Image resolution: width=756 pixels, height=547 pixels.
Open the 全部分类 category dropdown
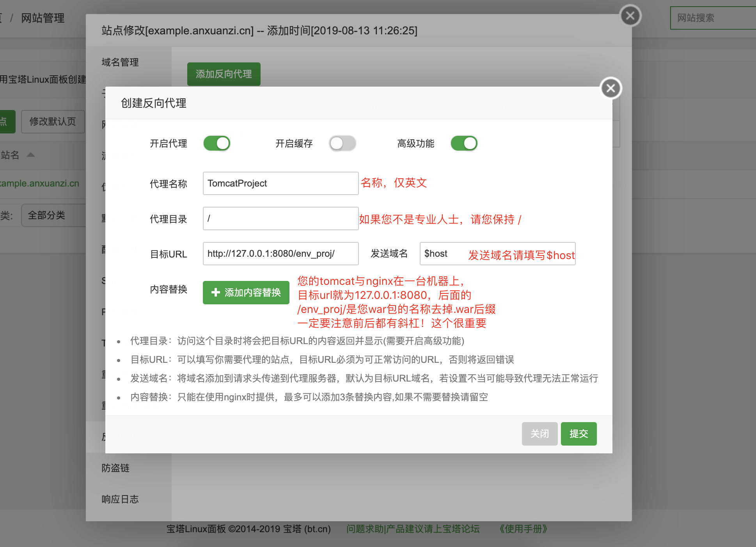tap(46, 215)
